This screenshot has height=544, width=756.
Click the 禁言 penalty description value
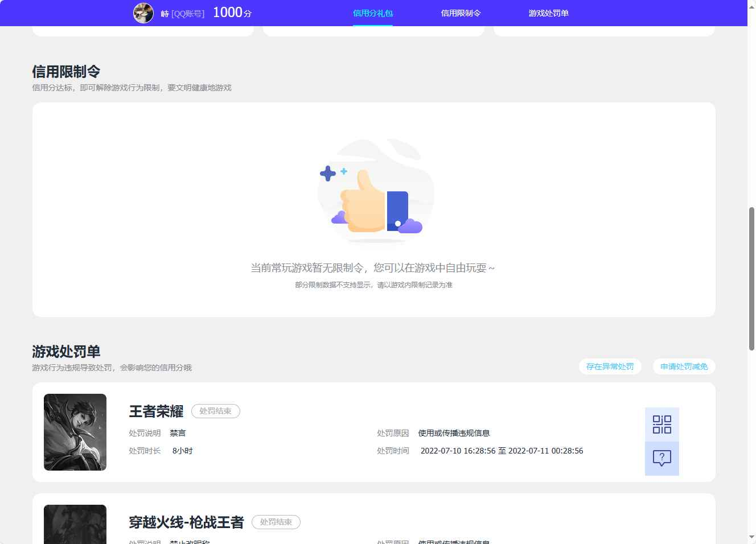pyautogui.click(x=178, y=433)
